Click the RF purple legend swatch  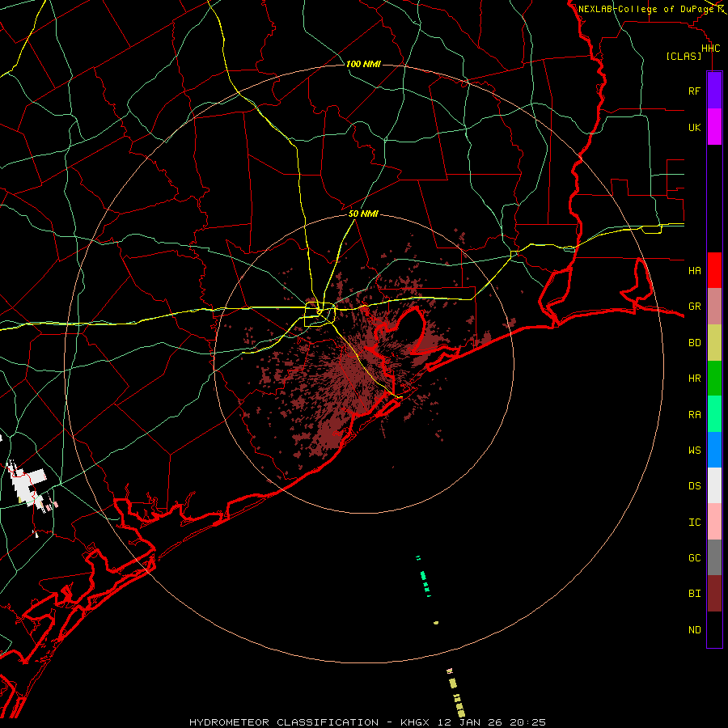[x=714, y=91]
